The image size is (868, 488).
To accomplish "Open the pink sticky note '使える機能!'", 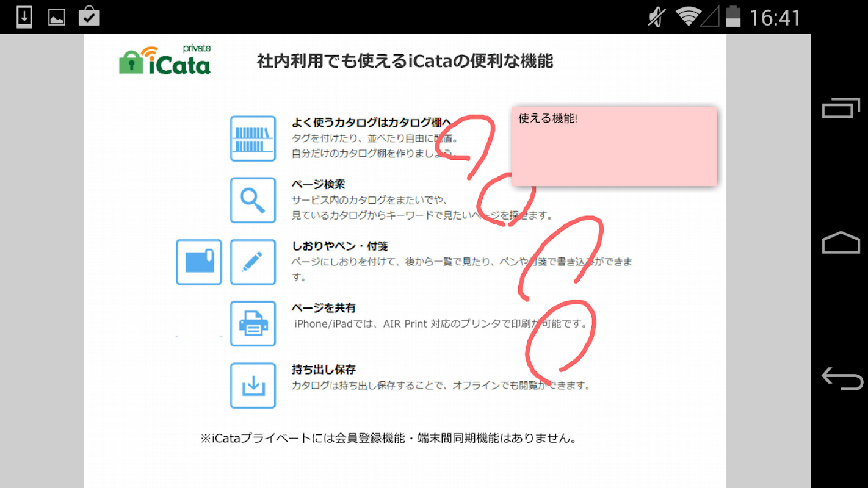I will coord(614,146).
